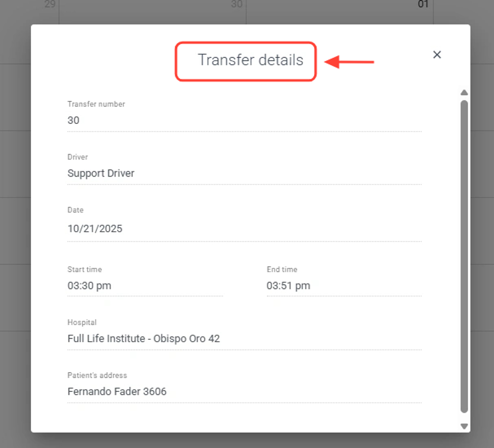Click the Patient's address label
Screen dimensions: 494x448
97,375
